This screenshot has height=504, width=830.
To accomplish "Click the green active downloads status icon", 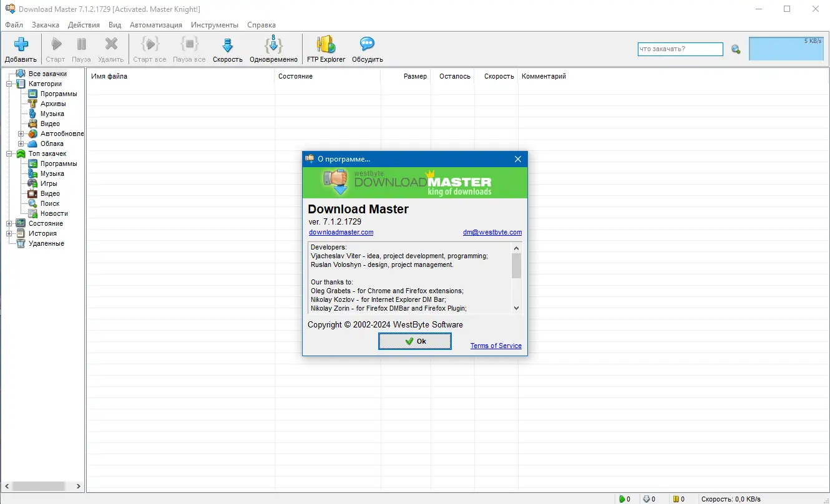I will pos(622,499).
